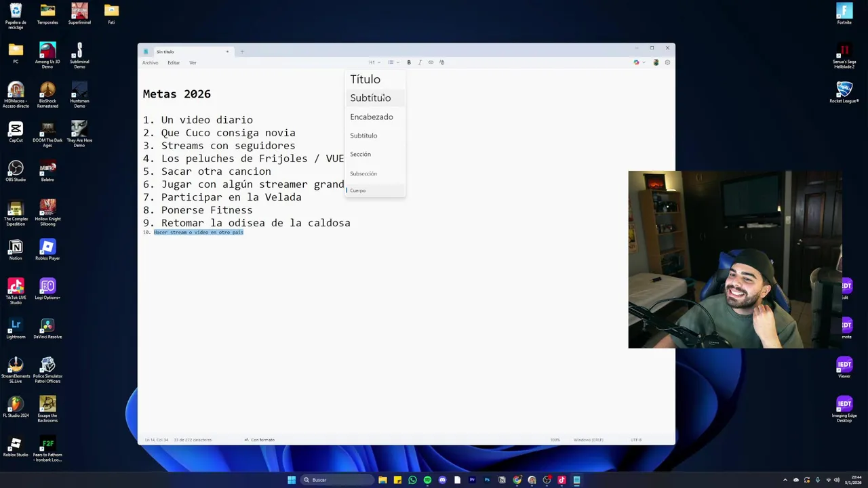Viewport: 868px width, 488px height.
Task: Open the Archivo menu
Action: [150, 63]
